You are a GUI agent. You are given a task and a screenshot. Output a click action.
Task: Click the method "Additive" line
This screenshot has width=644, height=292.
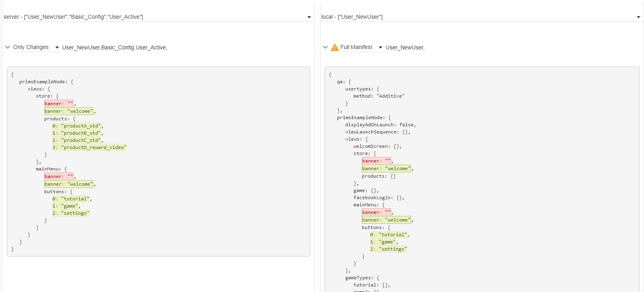point(378,96)
